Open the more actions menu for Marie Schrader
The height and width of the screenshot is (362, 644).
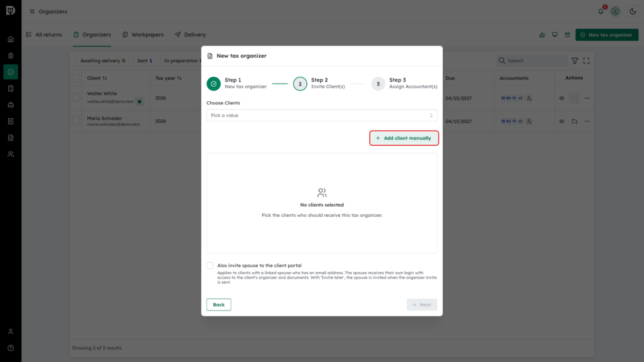(x=587, y=121)
